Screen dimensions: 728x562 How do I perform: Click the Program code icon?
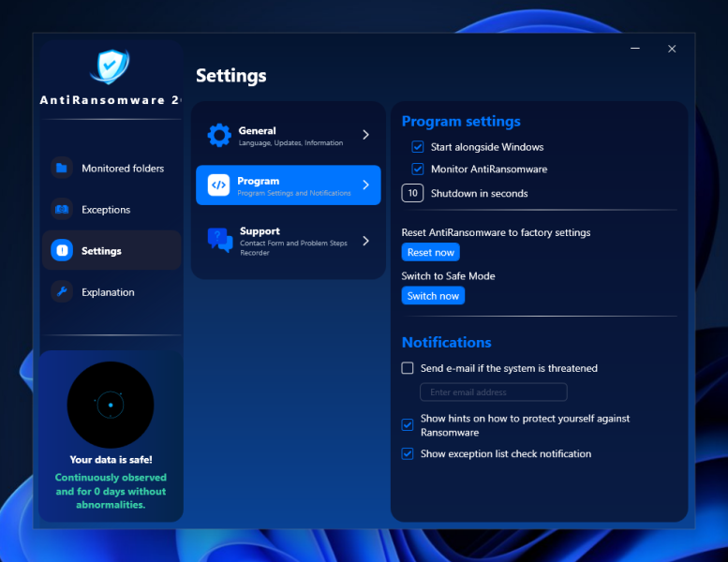coord(218,185)
